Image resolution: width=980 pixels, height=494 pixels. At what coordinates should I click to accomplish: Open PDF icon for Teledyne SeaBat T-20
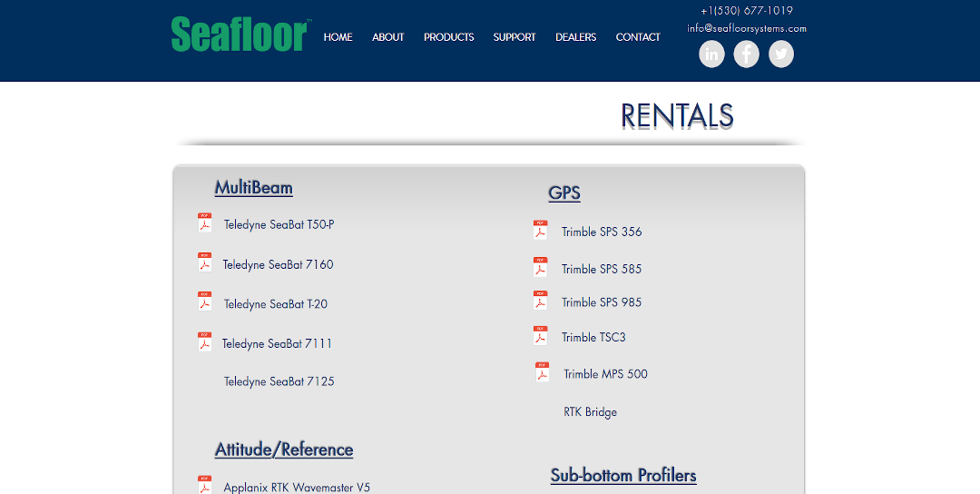pyautogui.click(x=204, y=301)
